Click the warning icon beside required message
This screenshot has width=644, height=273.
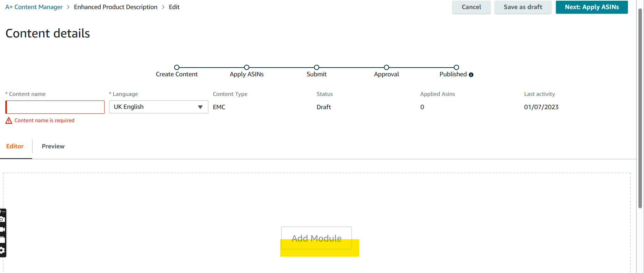pyautogui.click(x=9, y=120)
